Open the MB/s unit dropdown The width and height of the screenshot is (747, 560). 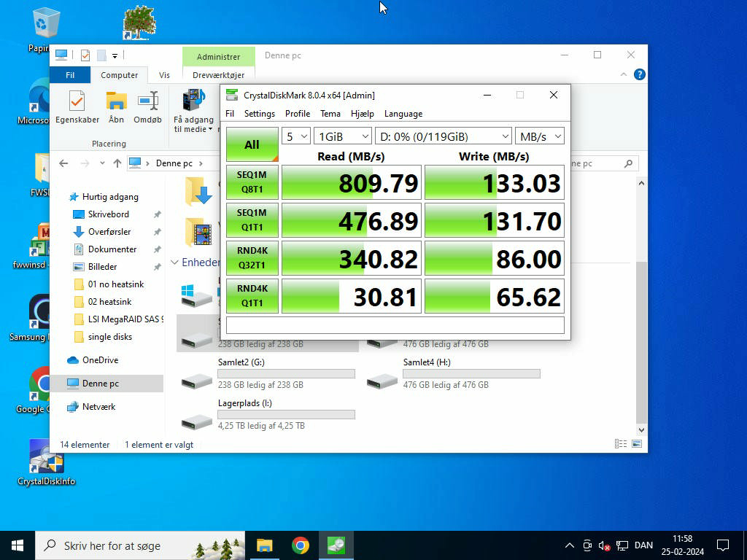pos(539,136)
